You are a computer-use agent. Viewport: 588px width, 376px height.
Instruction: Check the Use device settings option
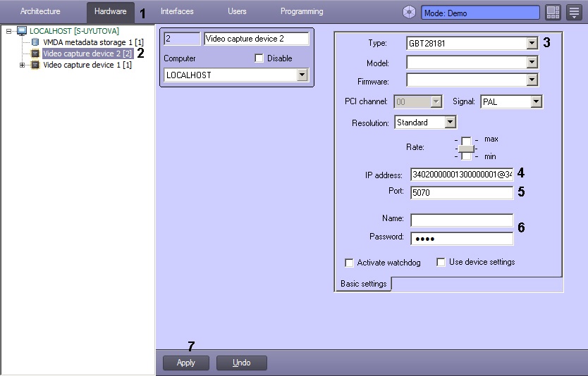[441, 263]
